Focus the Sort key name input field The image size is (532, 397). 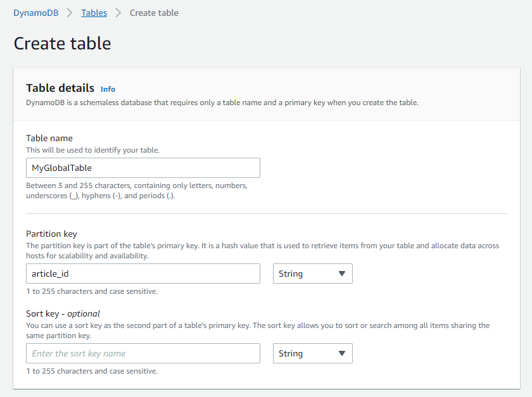tap(143, 353)
